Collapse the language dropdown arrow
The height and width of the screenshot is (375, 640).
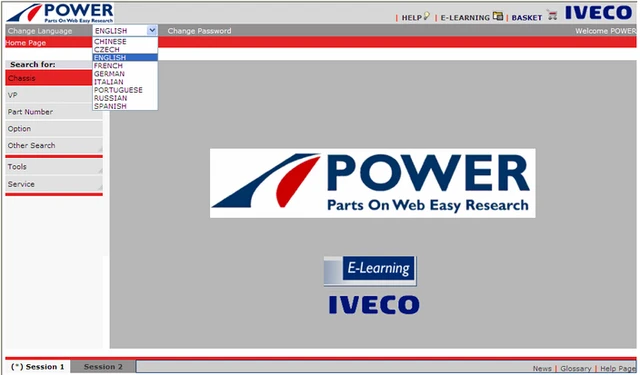pyautogui.click(x=152, y=31)
